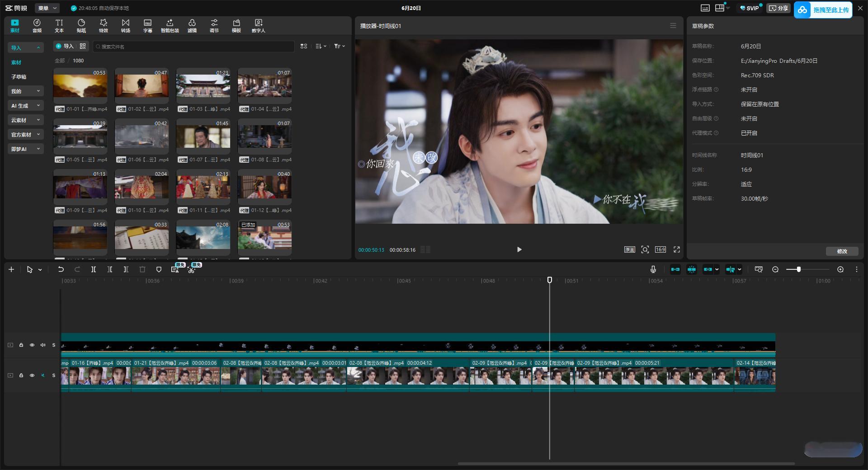This screenshot has width=868, height=470.
Task: Switch to the 贴纸 stickers tab
Action: [x=81, y=26]
